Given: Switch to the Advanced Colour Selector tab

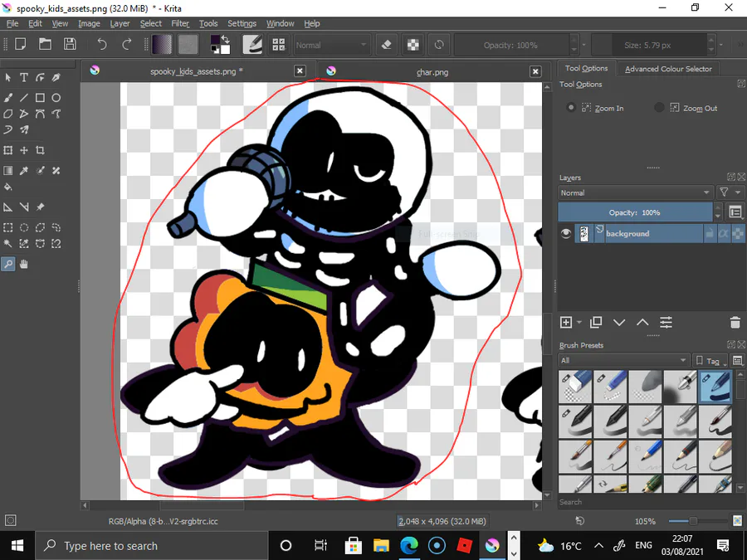Looking at the screenshot, I should [x=668, y=69].
